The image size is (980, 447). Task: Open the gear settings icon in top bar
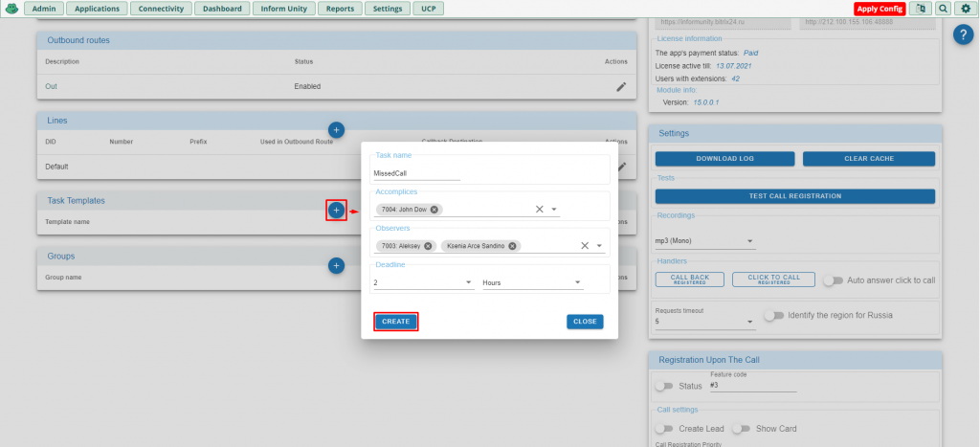966,9
